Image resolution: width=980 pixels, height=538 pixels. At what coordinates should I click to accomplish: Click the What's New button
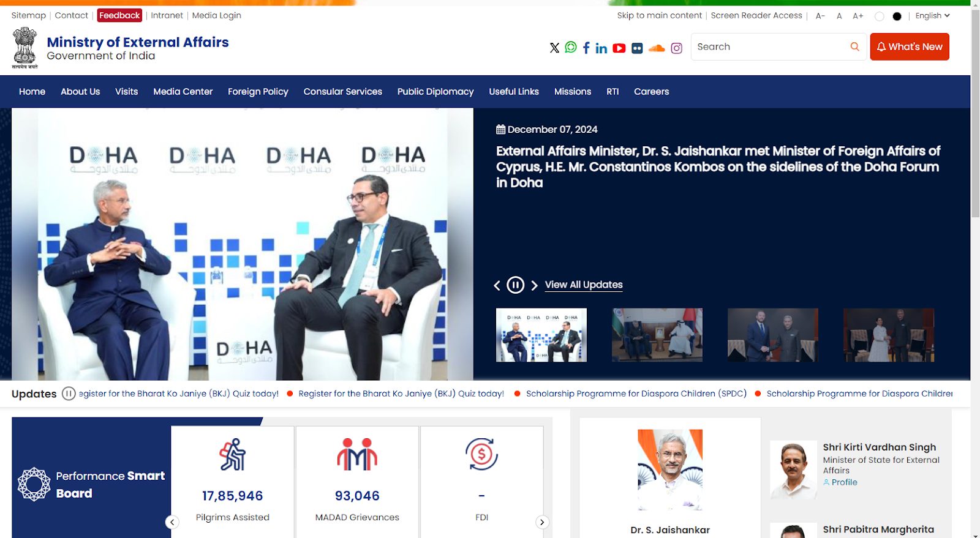click(x=910, y=47)
